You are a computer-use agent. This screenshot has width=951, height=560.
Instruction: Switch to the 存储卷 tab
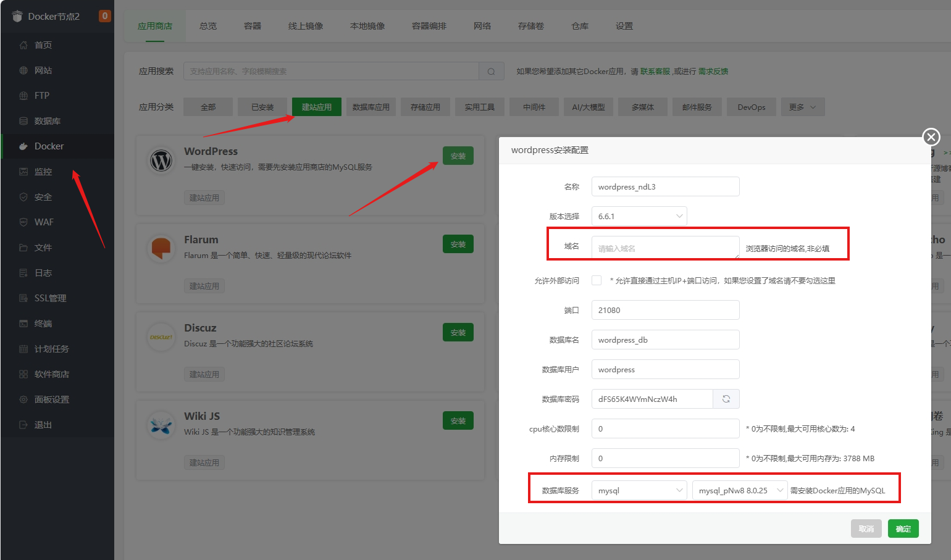coord(531,26)
